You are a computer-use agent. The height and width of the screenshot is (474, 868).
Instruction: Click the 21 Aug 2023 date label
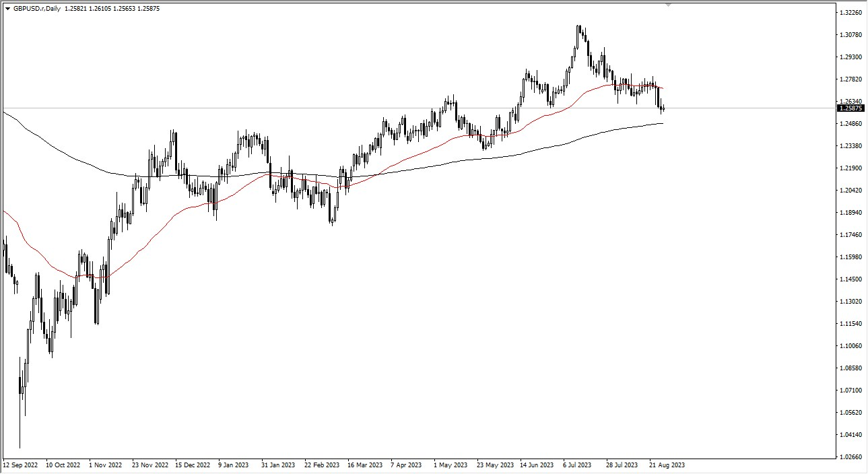tap(666, 465)
